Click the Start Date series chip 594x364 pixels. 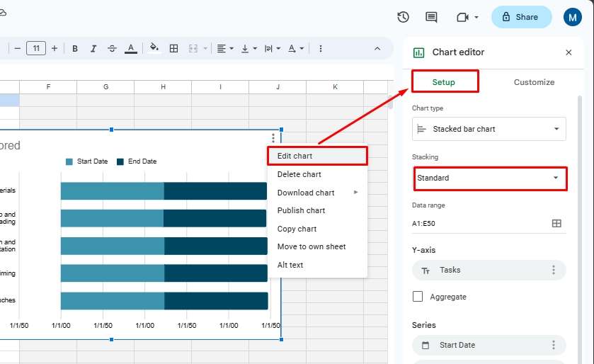point(489,345)
